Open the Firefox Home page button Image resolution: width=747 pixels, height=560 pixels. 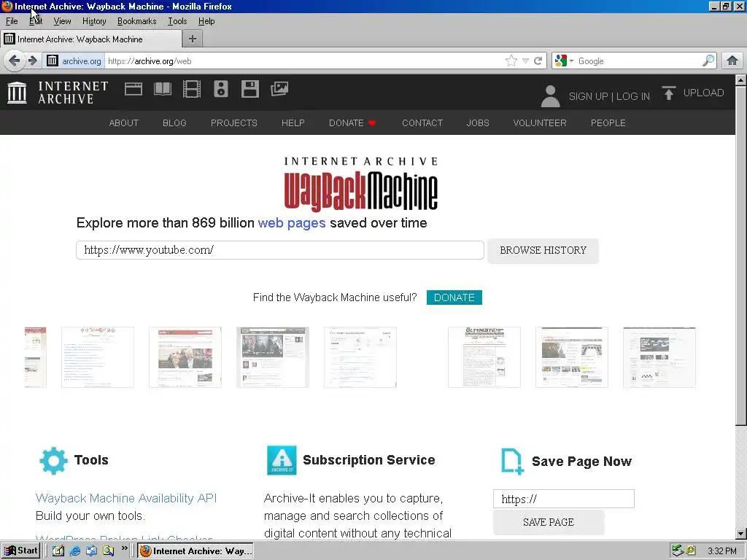pos(732,61)
